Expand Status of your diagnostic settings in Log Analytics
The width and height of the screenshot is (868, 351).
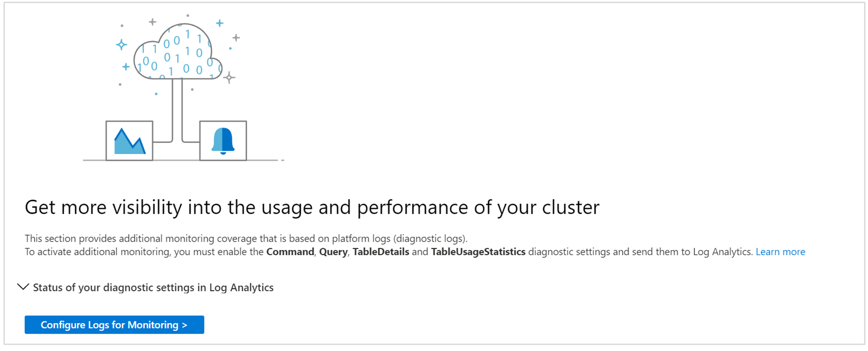[x=153, y=287]
